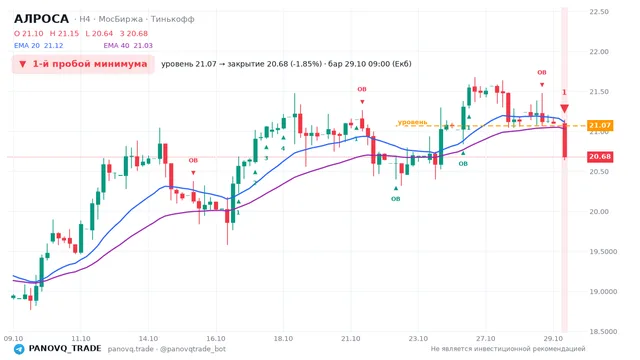Click the 19.5000 price axis label
Screen dimensions: 640x360
(x=603, y=252)
